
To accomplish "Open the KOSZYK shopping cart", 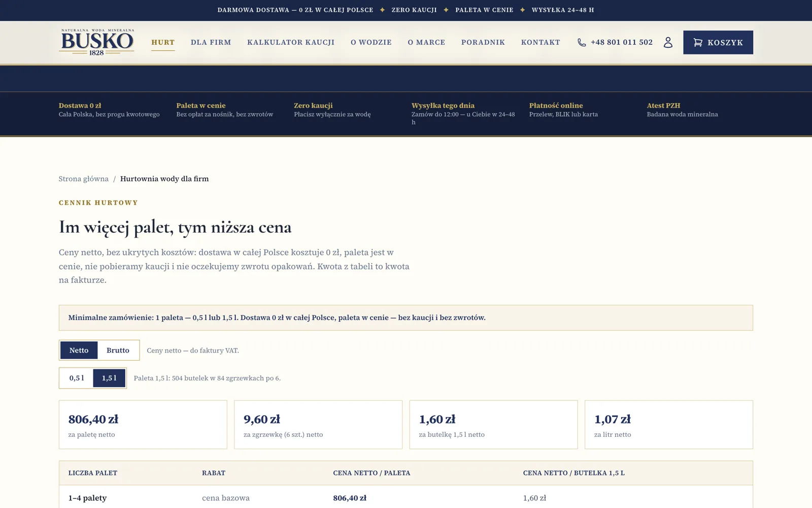I will click(x=718, y=42).
